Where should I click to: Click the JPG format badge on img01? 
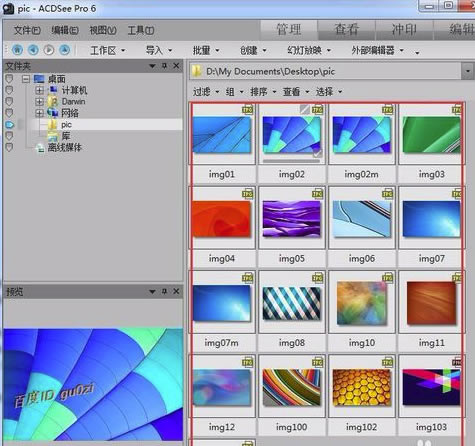click(248, 110)
